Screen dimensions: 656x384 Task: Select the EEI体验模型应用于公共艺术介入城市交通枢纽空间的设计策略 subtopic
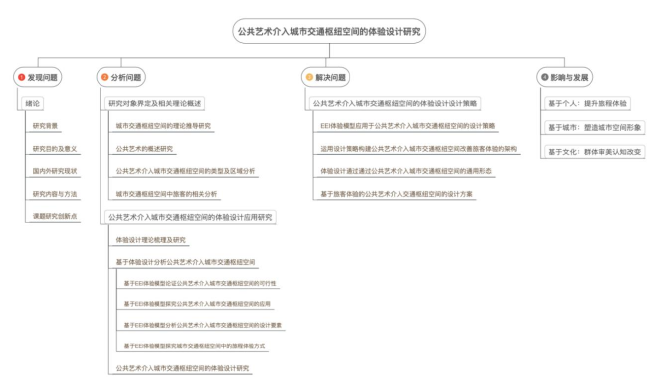tap(407, 126)
